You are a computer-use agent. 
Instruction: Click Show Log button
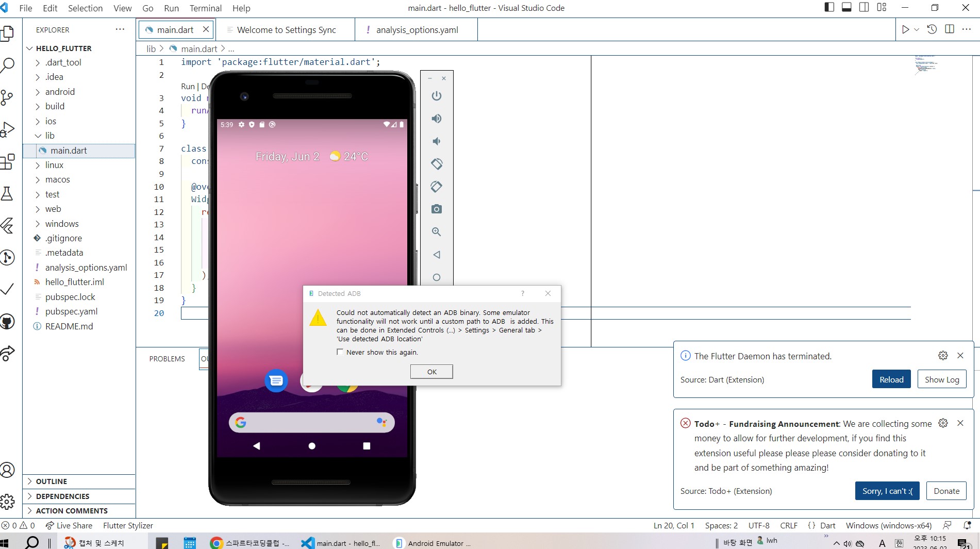click(x=942, y=379)
